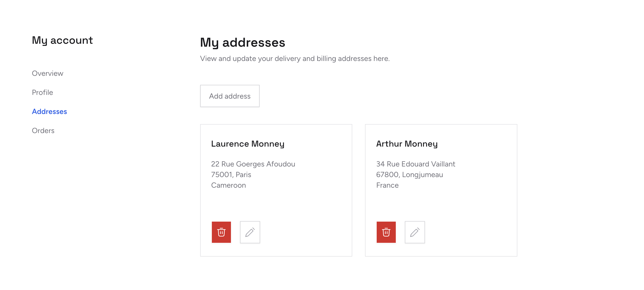Open the Overview section
Image resolution: width=644 pixels, height=290 pixels.
click(x=48, y=73)
